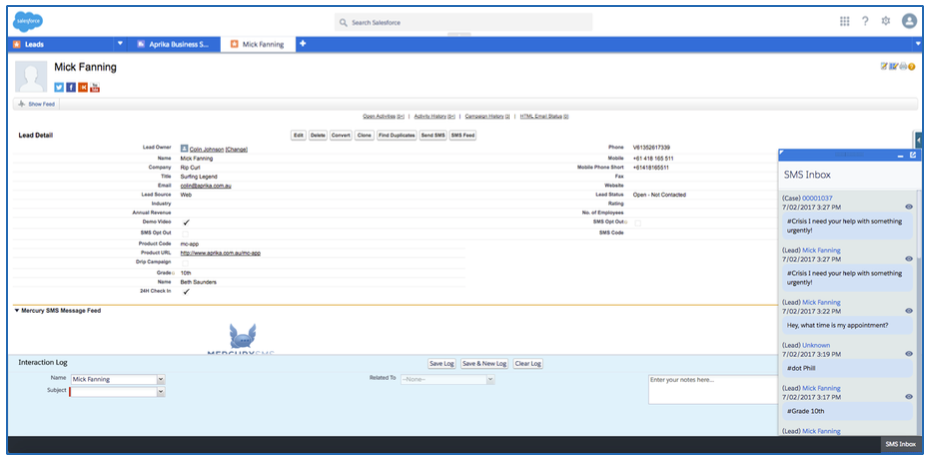Click the Clone button
The image size is (934, 460).
[364, 135]
